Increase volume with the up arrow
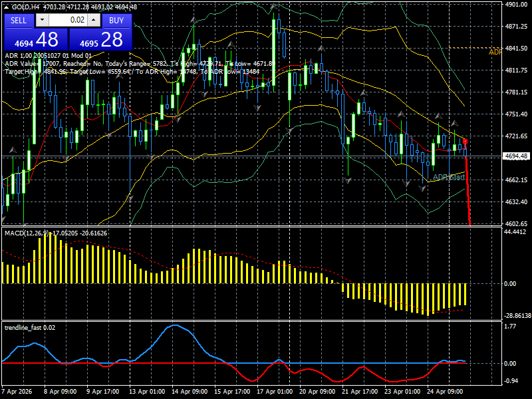 [x=94, y=20]
